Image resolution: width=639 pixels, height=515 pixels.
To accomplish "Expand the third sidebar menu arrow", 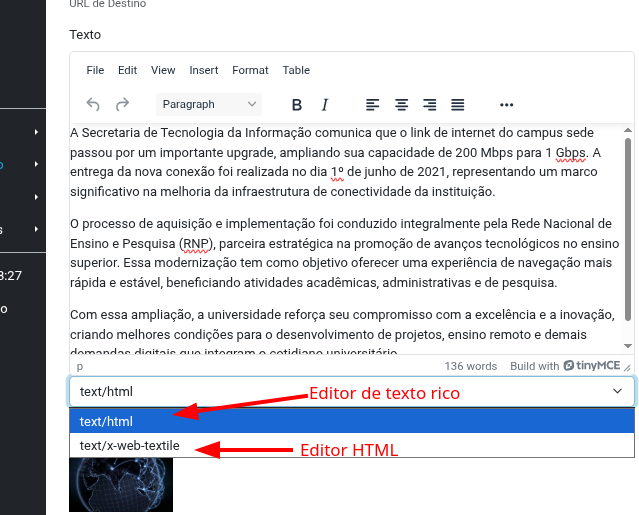I will (x=36, y=197).
